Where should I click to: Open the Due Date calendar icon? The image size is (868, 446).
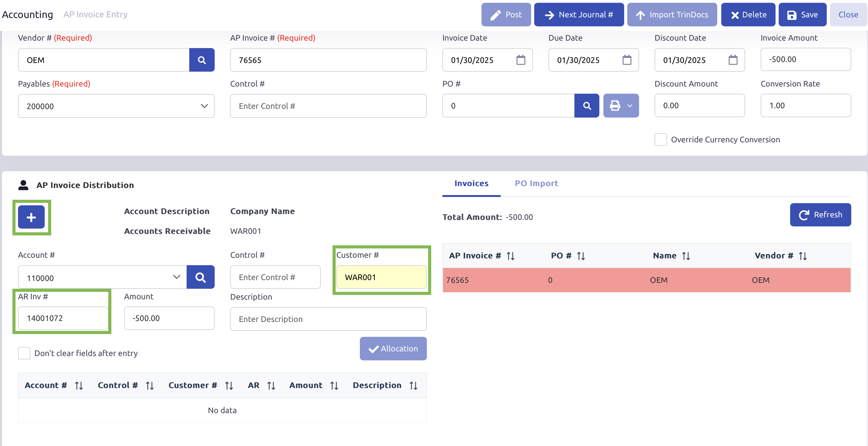click(627, 60)
